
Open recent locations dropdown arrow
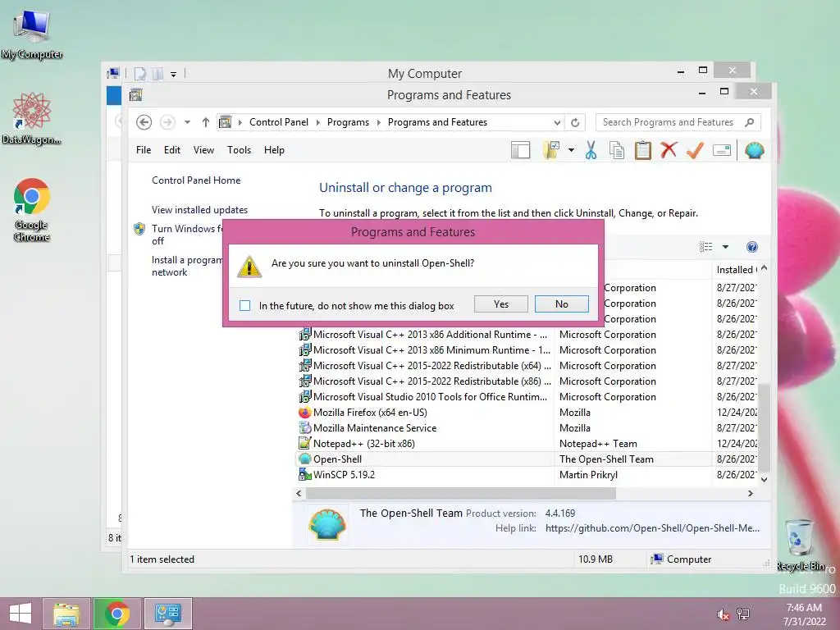tap(188, 122)
